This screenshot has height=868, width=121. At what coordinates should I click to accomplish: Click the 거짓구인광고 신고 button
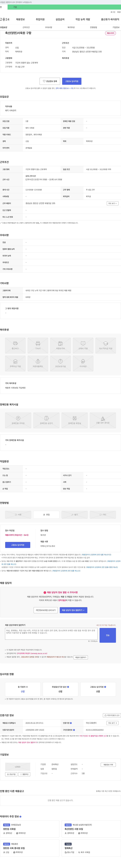[x=112, y=715]
